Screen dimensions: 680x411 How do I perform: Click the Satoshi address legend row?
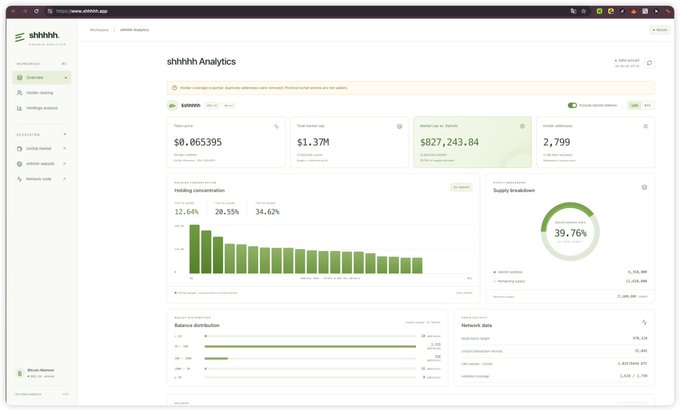(x=570, y=272)
